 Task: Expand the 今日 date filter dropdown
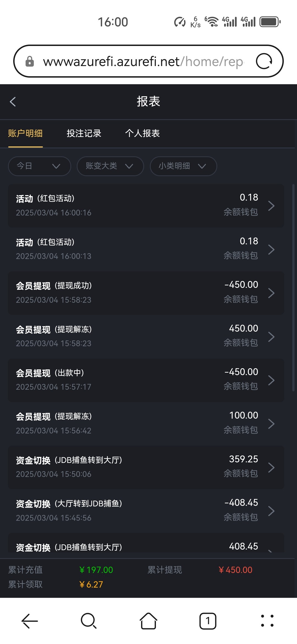(x=39, y=166)
